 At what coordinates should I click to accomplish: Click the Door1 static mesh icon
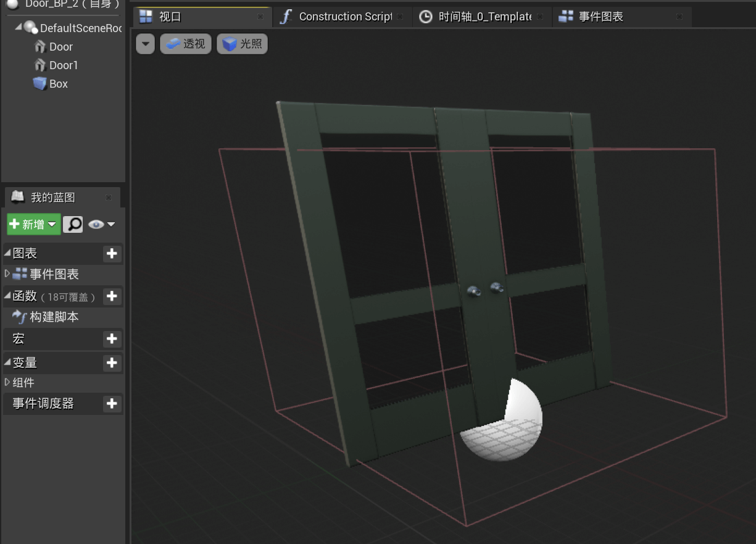40,65
